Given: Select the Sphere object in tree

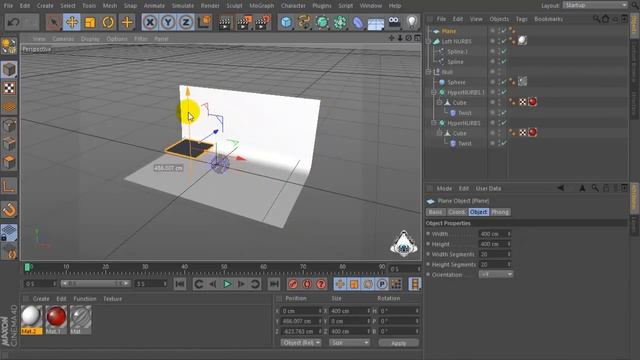Looking at the screenshot, I should tap(456, 82).
